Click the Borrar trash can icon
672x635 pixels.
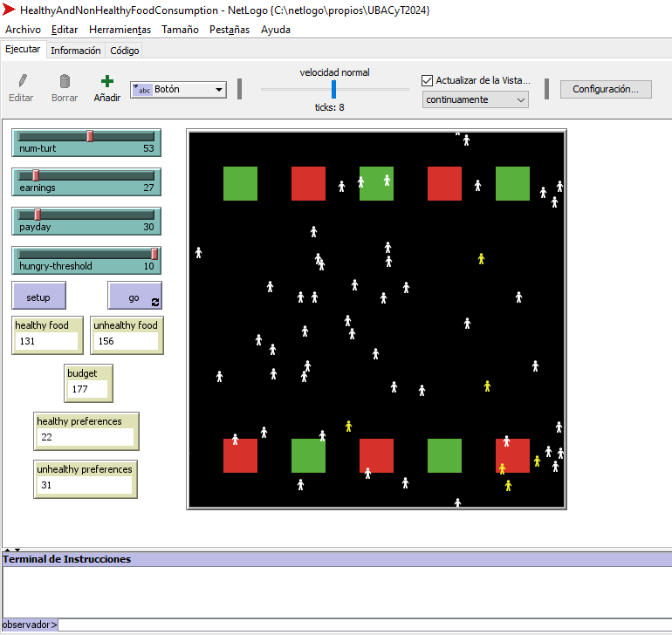pos(65,81)
